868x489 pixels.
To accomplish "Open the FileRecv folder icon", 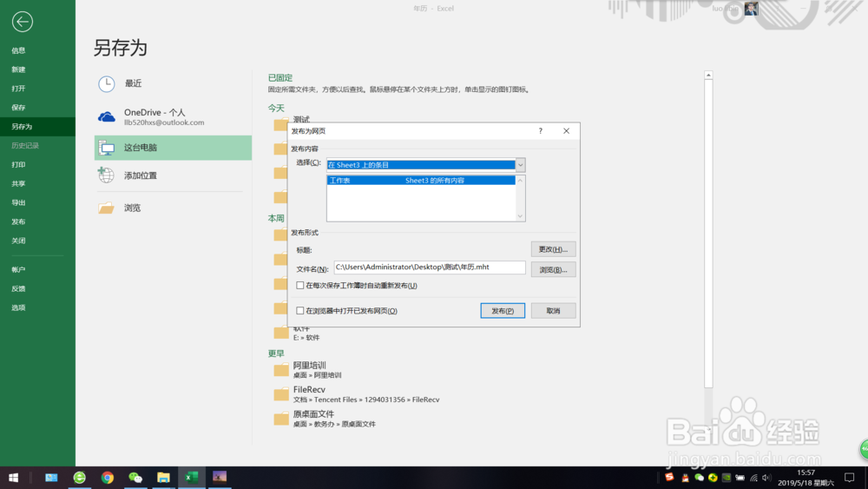I will pos(281,394).
